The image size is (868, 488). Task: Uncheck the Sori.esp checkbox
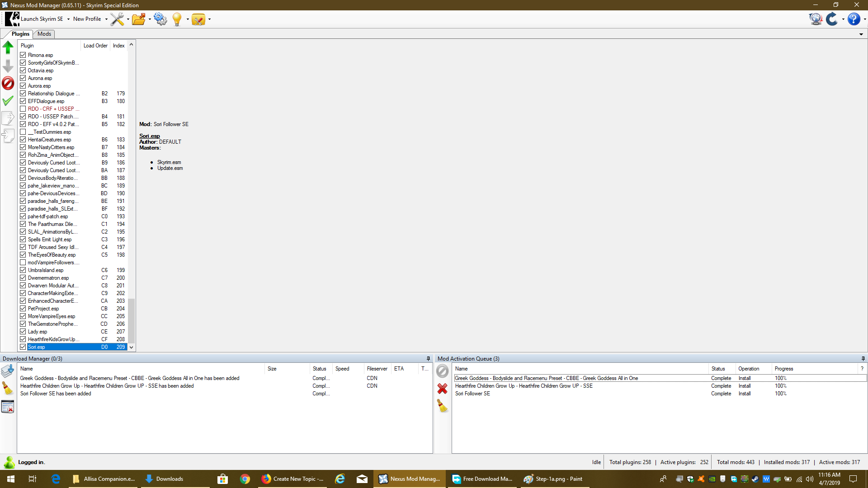23,347
